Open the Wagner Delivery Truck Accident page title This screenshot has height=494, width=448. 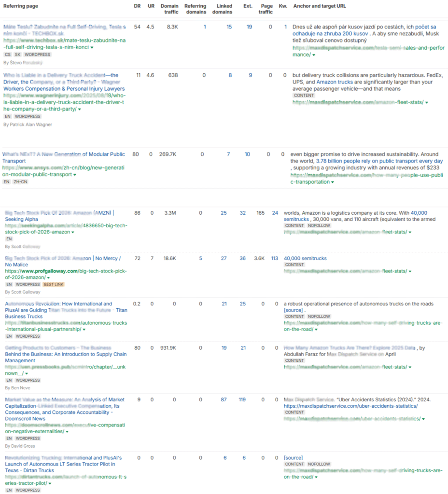tap(64, 82)
